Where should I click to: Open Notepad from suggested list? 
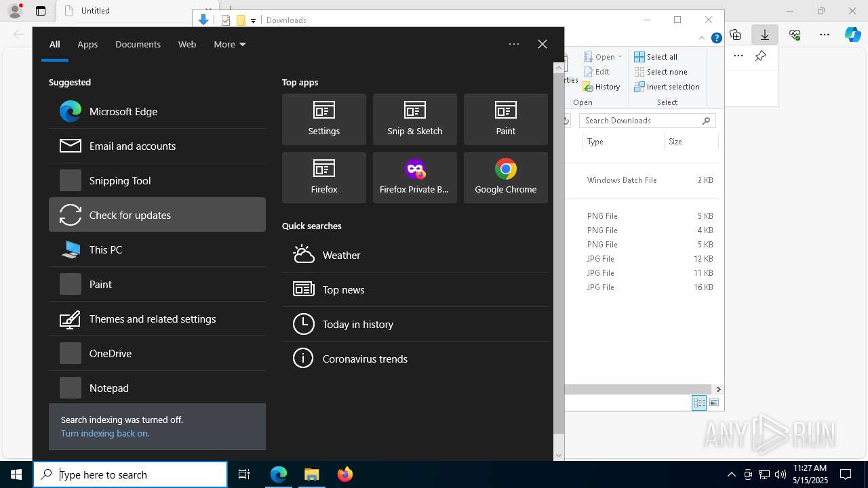[157, 388]
